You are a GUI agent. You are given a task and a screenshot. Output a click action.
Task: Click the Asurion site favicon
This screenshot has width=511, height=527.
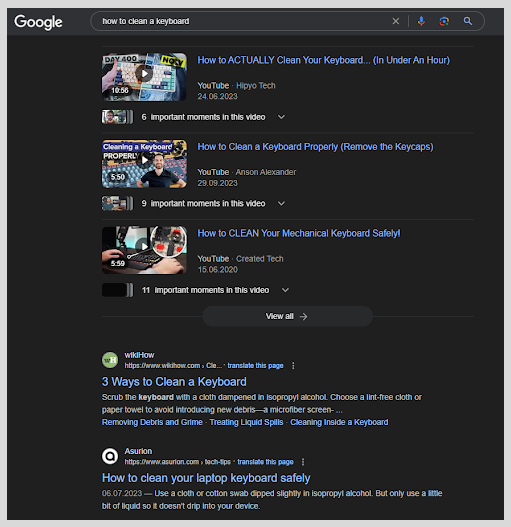point(110,456)
